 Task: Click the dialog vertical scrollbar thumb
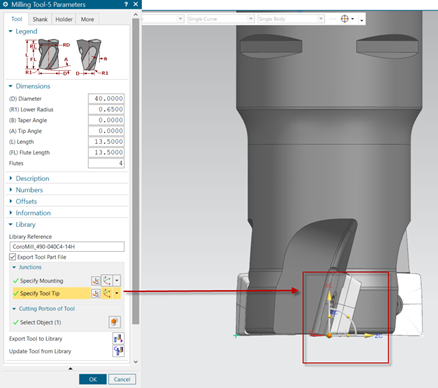pyautogui.click(x=135, y=171)
